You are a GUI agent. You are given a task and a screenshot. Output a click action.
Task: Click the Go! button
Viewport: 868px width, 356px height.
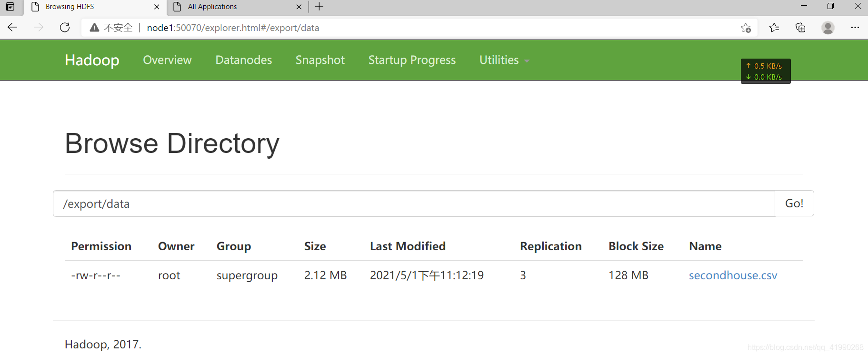tap(794, 203)
